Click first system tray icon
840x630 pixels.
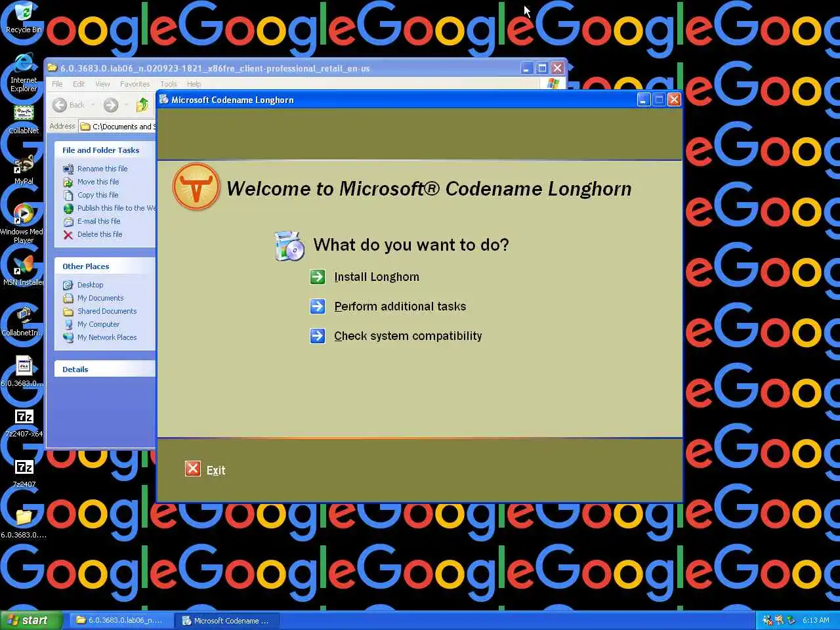click(767, 619)
